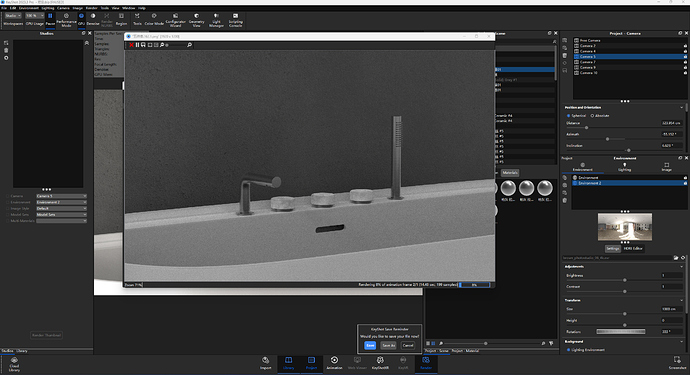Open the Light Manager
The width and height of the screenshot is (690, 375).
[216, 20]
